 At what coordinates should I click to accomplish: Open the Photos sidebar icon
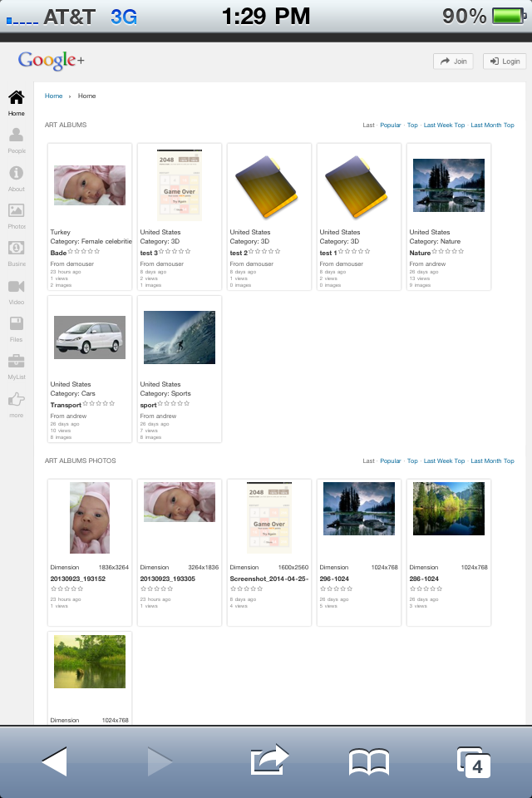pos(17,210)
